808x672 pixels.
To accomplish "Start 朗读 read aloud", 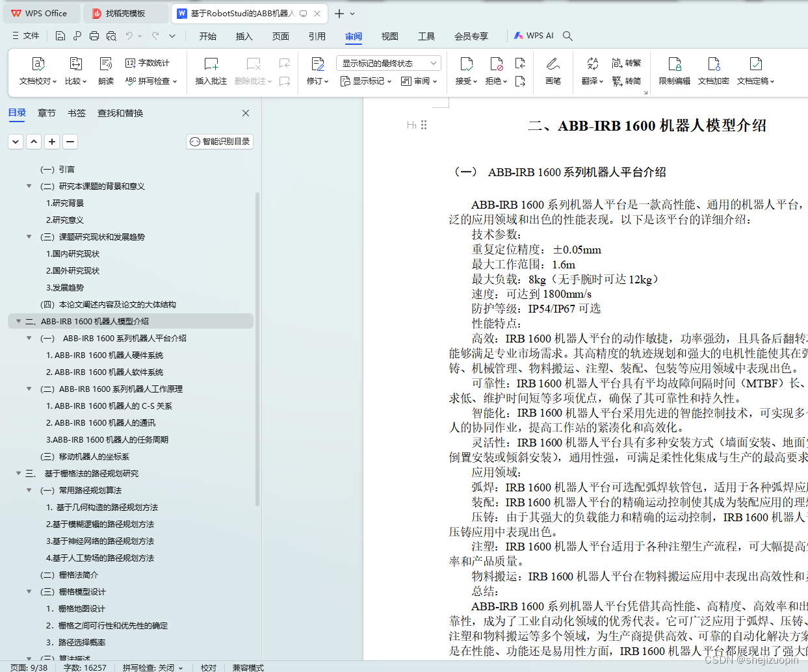I will pyautogui.click(x=106, y=71).
